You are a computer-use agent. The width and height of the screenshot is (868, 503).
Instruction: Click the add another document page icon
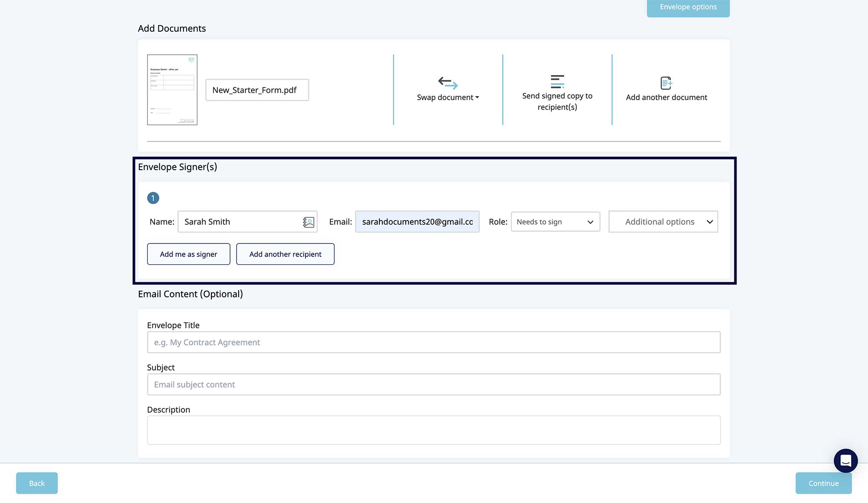tap(666, 83)
